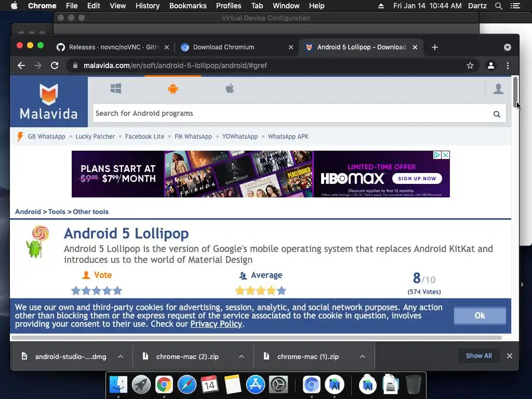
Task: Submit search with magnifier icon
Action: (496, 114)
